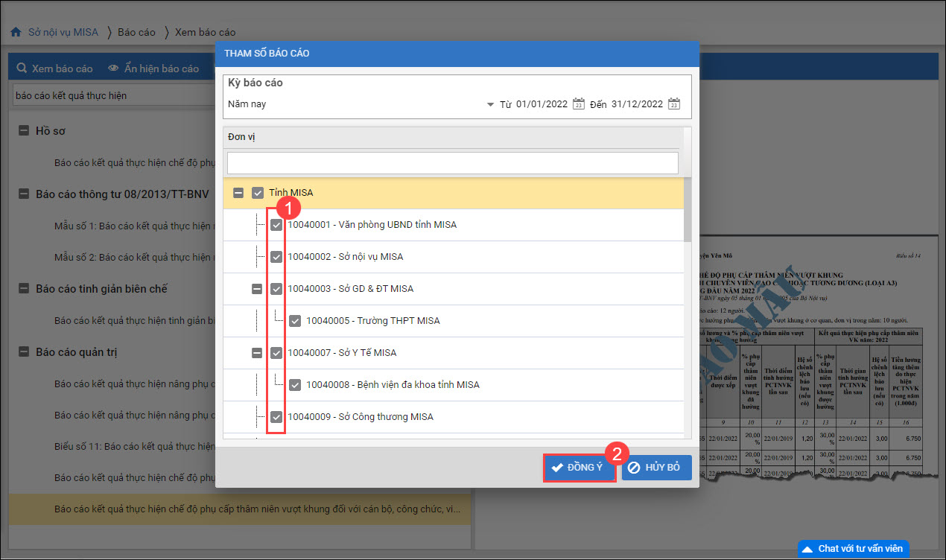Toggle Bệnh viện đa khoa tỉnh MISA checkbox
The height and width of the screenshot is (560, 946).
coord(295,385)
